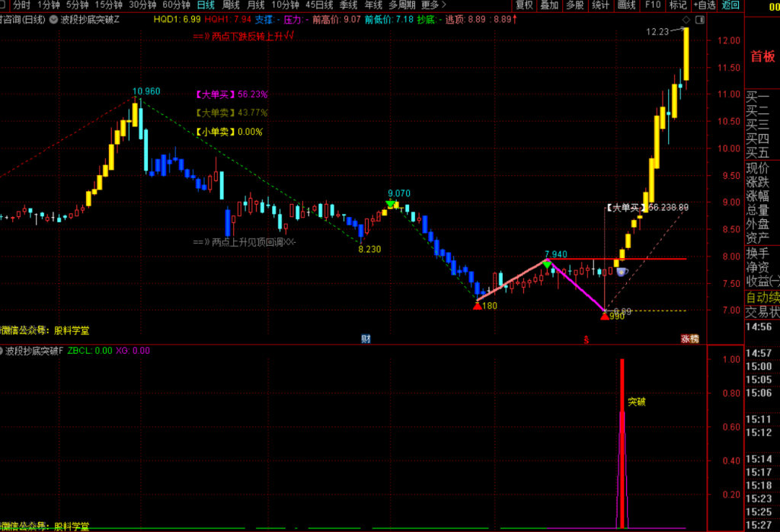Click the green triangle marker at 7.940

click(547, 265)
